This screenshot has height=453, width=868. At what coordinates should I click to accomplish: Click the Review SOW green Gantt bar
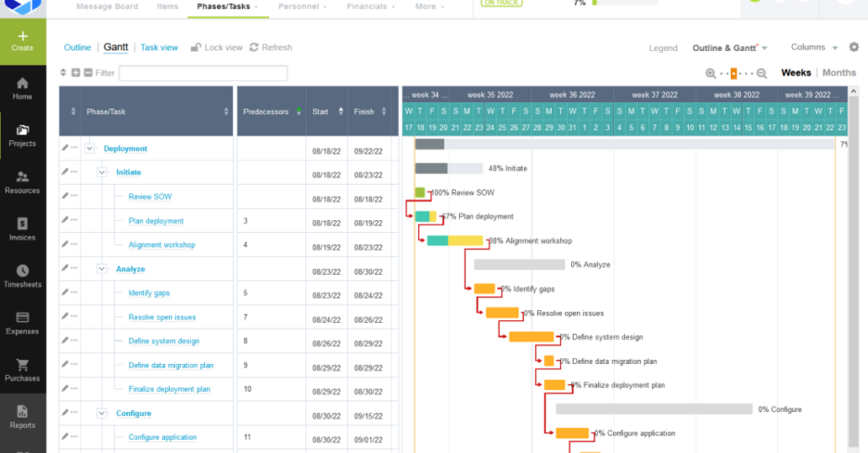point(420,193)
